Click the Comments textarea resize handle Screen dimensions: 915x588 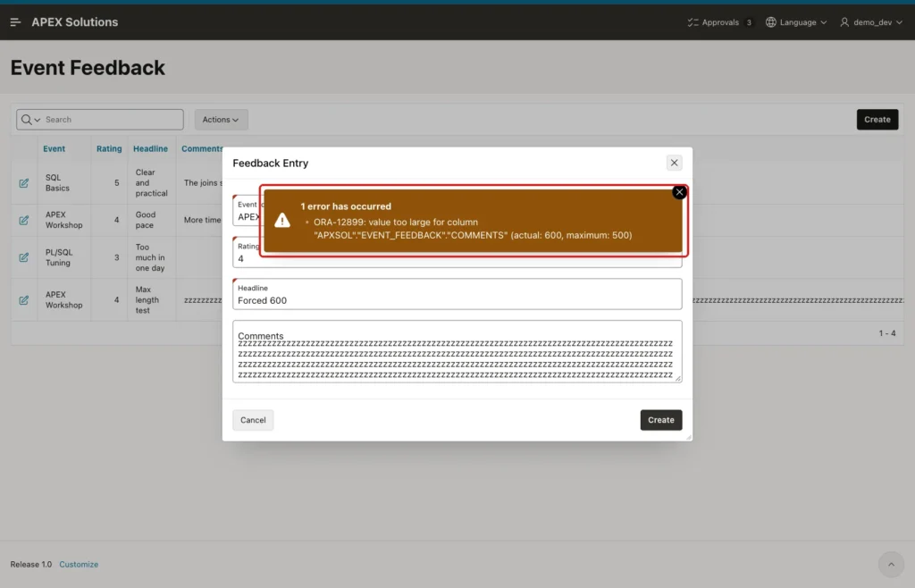coord(678,379)
